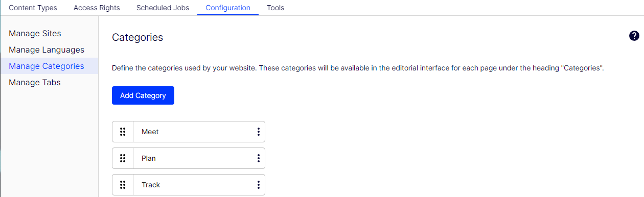The height and width of the screenshot is (197, 644).
Task: Grab the drag handle for Meet category
Action: tap(123, 132)
